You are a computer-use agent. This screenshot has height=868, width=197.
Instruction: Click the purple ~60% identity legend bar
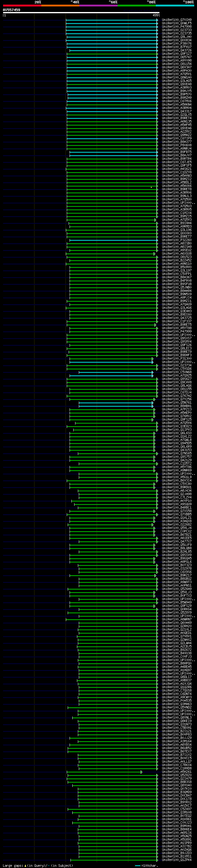pos(99,6)
